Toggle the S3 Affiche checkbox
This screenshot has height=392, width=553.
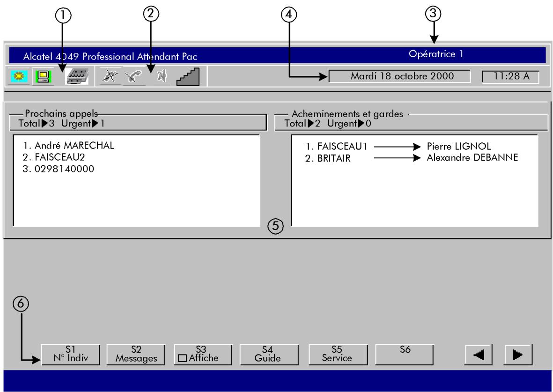click(182, 358)
